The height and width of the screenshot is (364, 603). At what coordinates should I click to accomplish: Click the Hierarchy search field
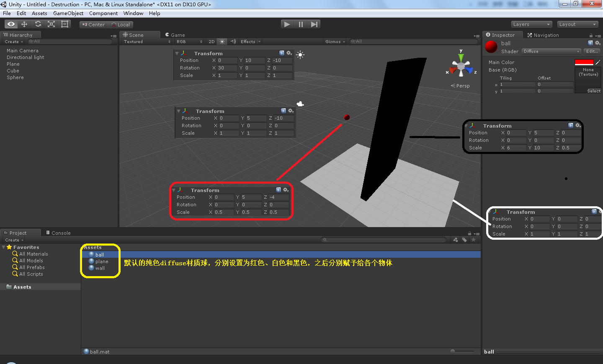point(70,41)
